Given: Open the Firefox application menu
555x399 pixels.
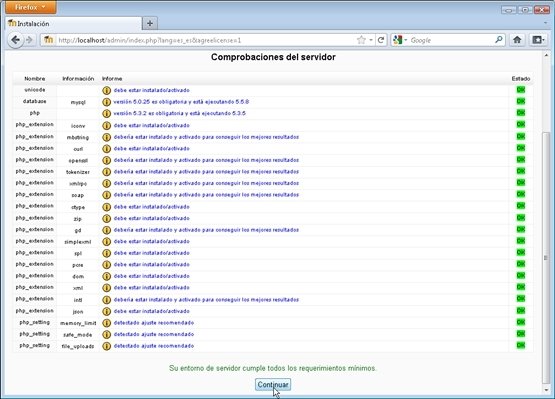Looking at the screenshot, I should [x=30, y=7].
